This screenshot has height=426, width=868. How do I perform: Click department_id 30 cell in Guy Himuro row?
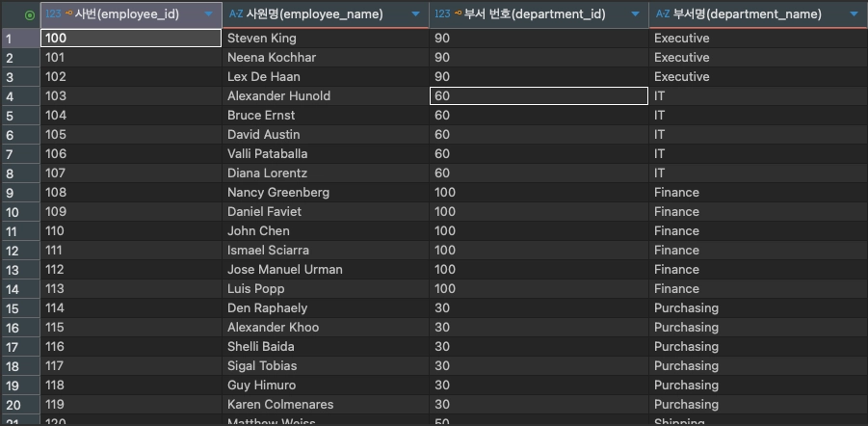(539, 386)
